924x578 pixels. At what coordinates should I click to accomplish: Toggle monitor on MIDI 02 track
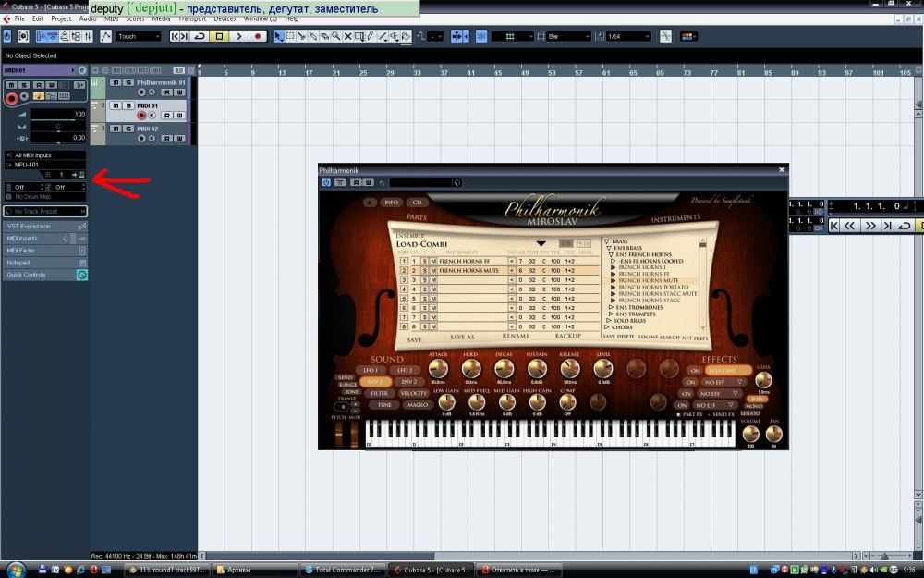point(152,139)
